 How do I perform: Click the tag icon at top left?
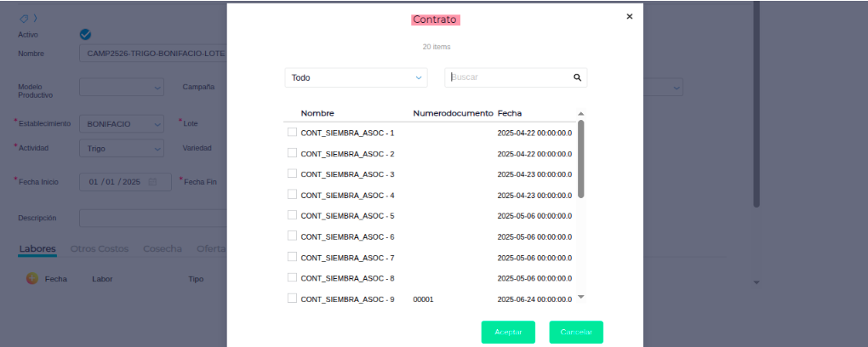24,18
